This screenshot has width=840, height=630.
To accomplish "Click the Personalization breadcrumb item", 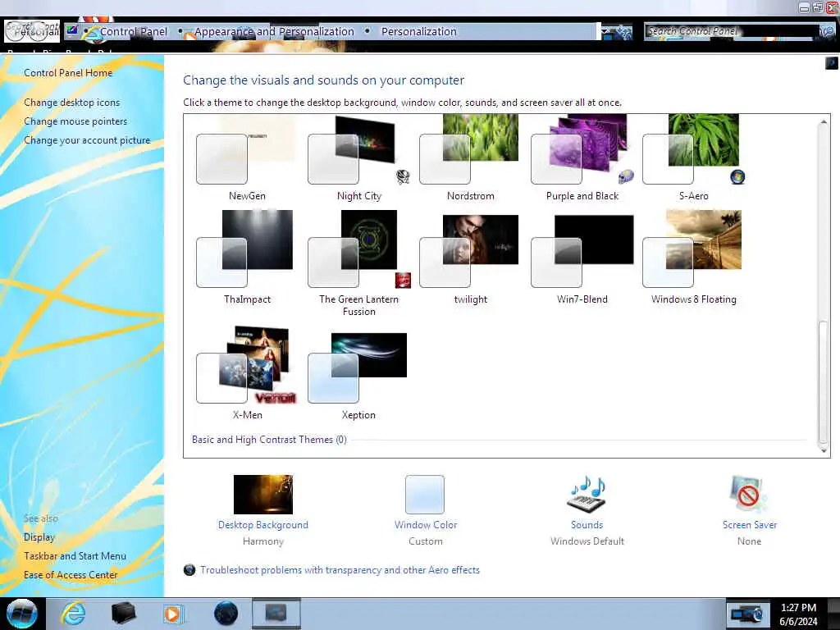I will pos(419,32).
